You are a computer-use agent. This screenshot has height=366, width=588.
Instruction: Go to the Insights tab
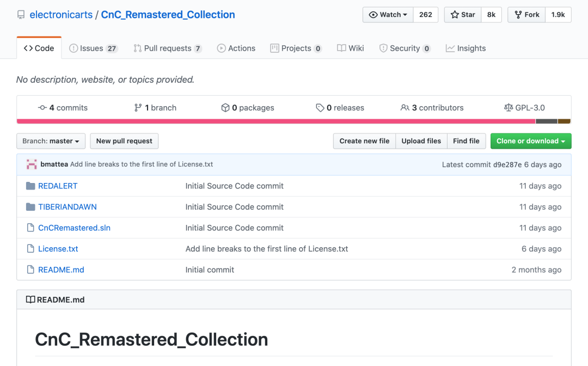[x=465, y=48]
